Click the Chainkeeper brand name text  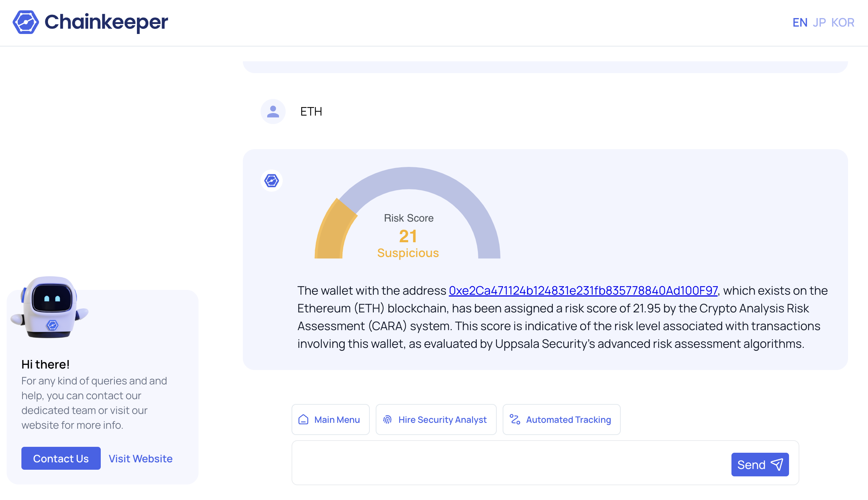[106, 22]
